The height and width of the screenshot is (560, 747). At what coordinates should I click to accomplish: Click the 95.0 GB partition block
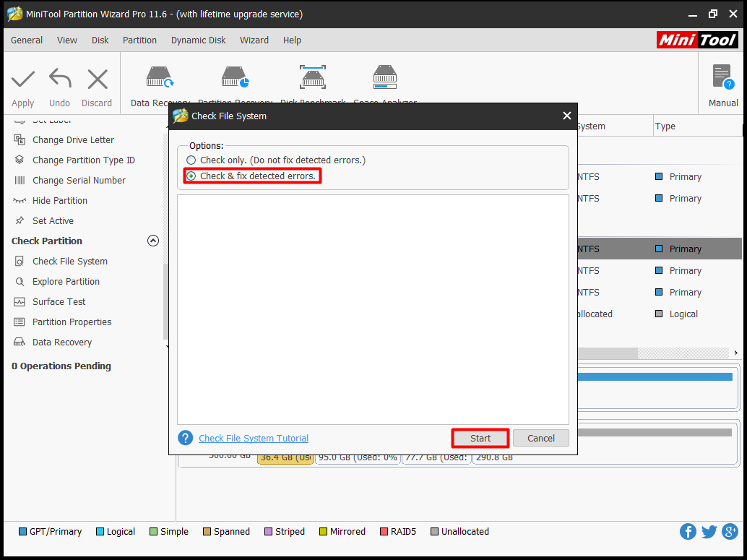pos(358,458)
